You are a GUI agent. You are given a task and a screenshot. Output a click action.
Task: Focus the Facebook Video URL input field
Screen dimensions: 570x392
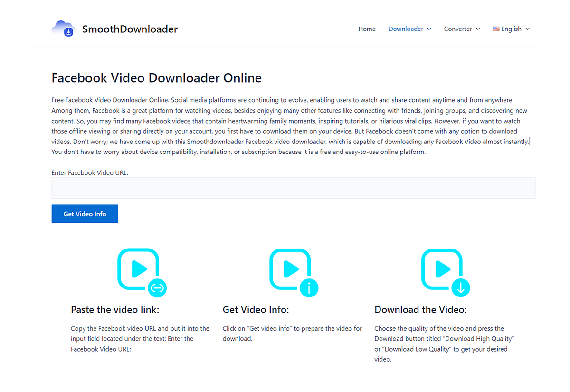pyautogui.click(x=294, y=188)
